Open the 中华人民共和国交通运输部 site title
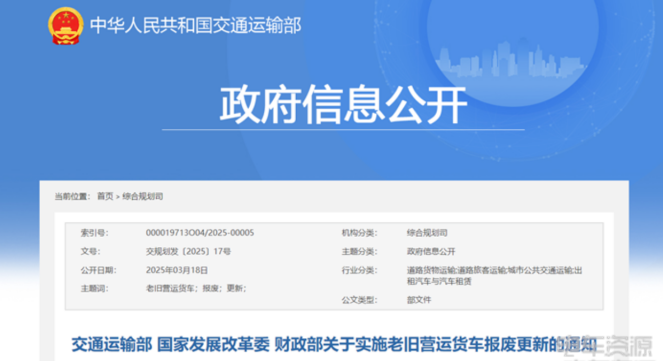Screen dimensions: 664x361 point(195,25)
